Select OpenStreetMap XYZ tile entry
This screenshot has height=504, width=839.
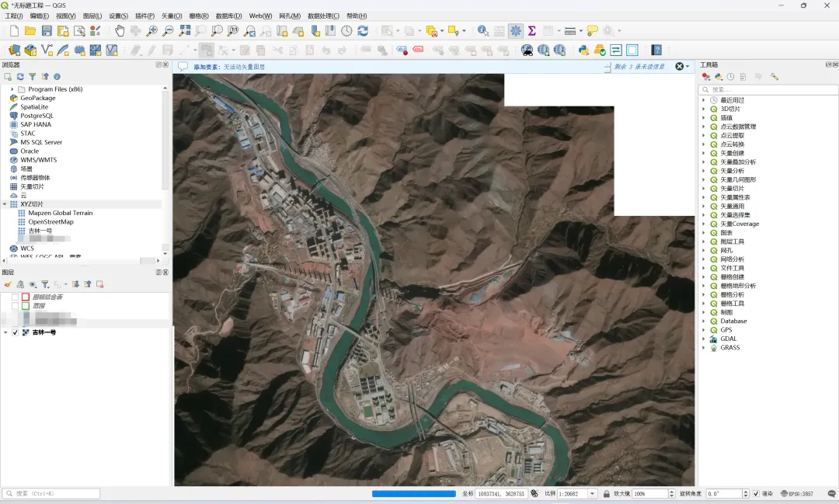[x=50, y=222]
